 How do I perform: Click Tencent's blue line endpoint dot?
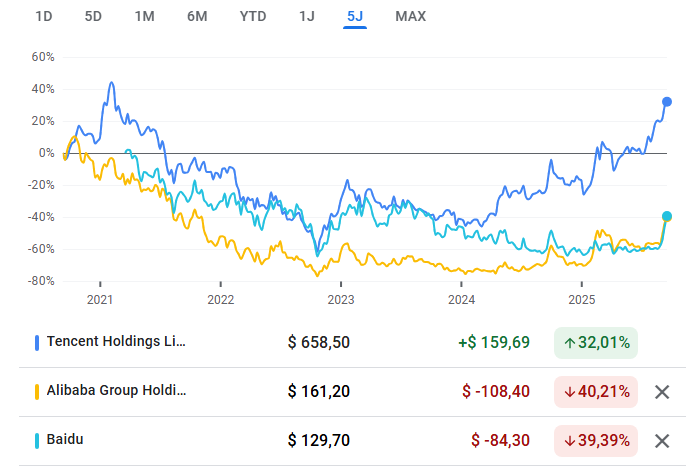[x=667, y=101]
